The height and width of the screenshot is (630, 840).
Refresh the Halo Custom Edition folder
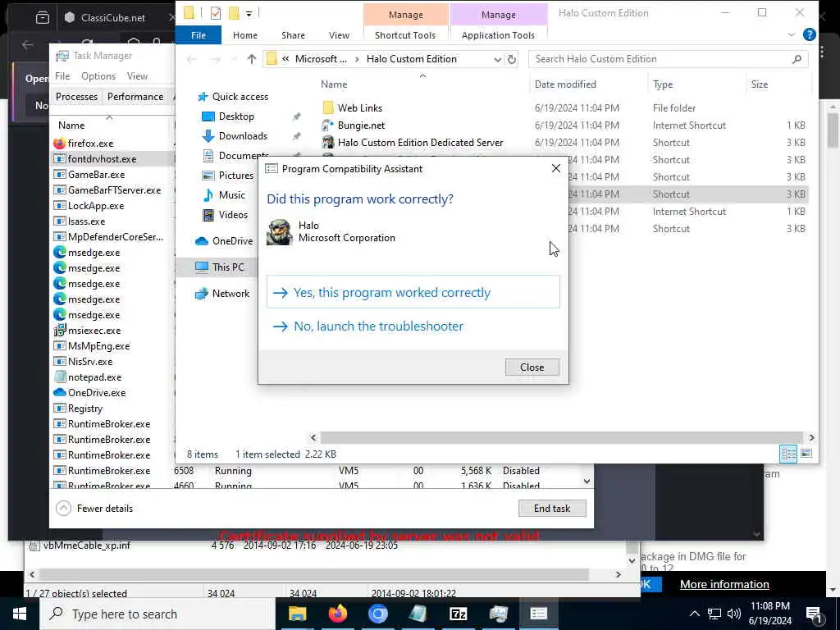coord(512,59)
